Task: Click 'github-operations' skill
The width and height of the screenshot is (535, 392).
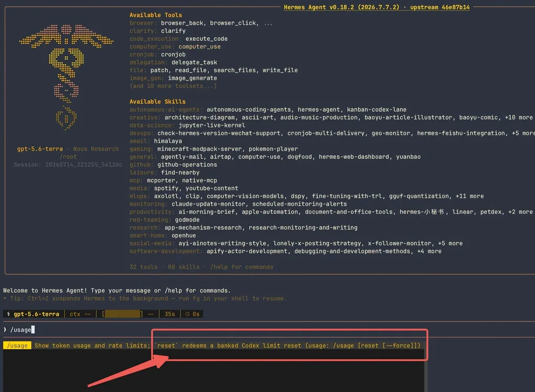Action: pos(187,165)
